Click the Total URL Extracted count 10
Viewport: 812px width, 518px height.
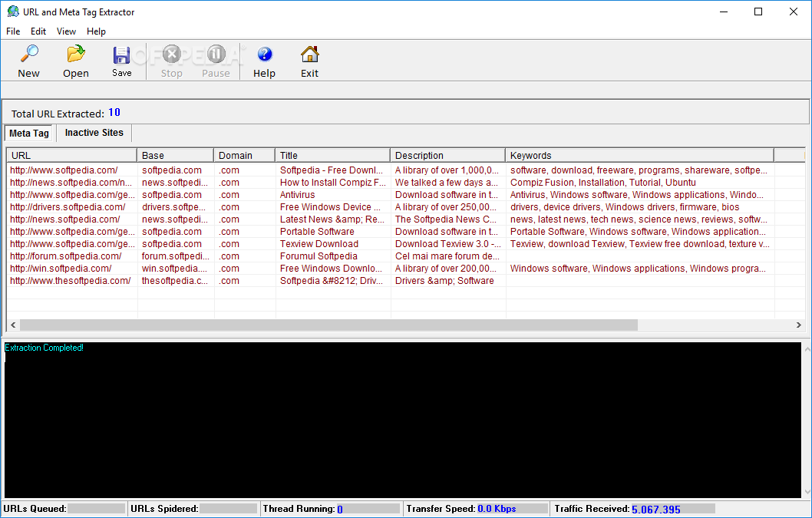[114, 112]
